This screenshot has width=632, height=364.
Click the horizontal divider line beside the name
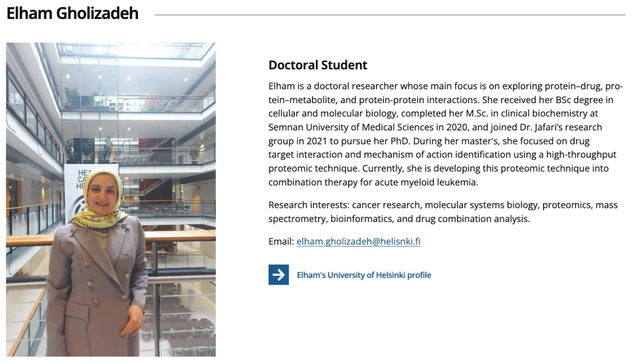point(390,15)
